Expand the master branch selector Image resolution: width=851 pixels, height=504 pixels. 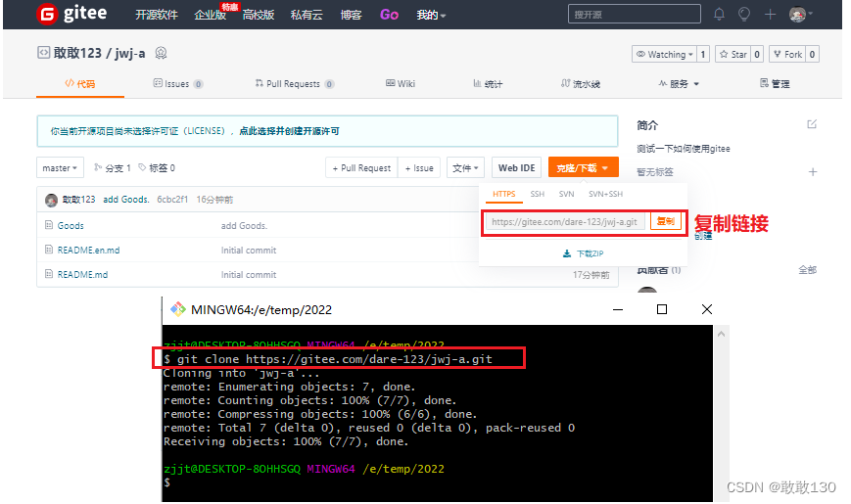[x=60, y=167]
